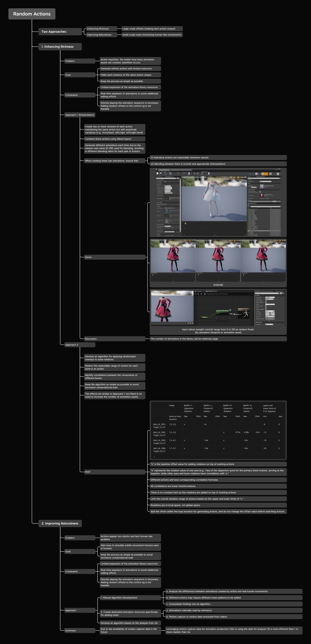Click the Save icon in Unreal toolbar
The image size is (311, 644).
(x=157, y=174)
